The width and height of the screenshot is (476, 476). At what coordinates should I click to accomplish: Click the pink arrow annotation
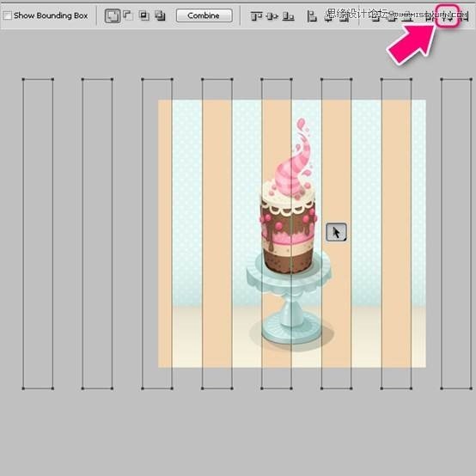[x=412, y=44]
